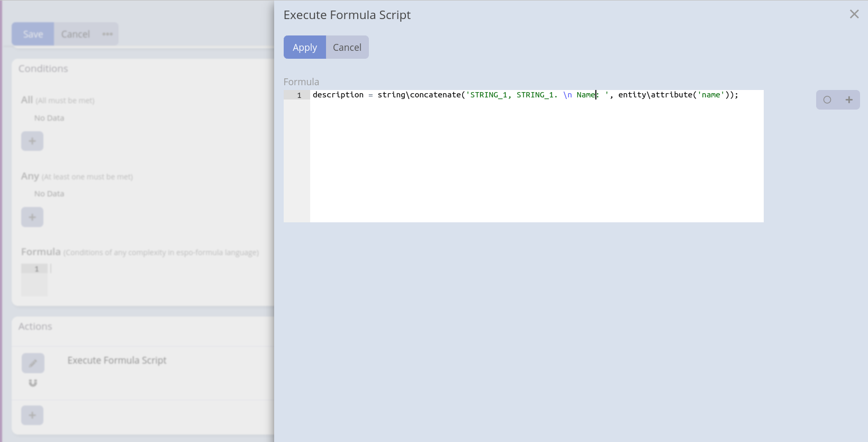Click the magnet-shaped handle below the pencil
This screenshot has height=442, width=868.
pyautogui.click(x=33, y=383)
